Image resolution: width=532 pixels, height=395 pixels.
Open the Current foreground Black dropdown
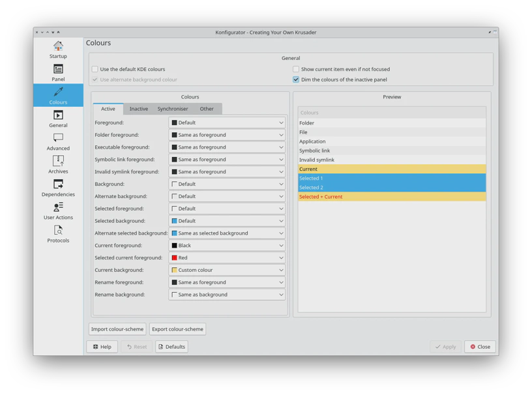pos(227,245)
